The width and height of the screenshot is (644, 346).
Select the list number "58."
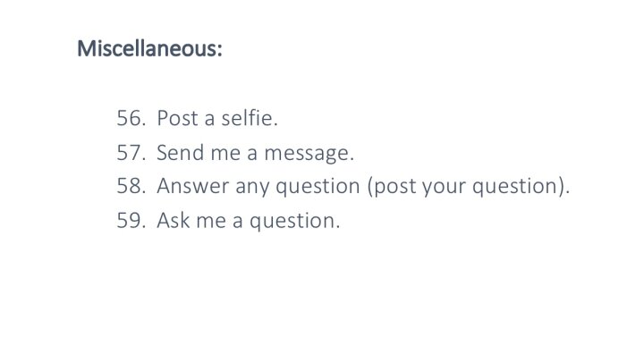[x=131, y=186]
